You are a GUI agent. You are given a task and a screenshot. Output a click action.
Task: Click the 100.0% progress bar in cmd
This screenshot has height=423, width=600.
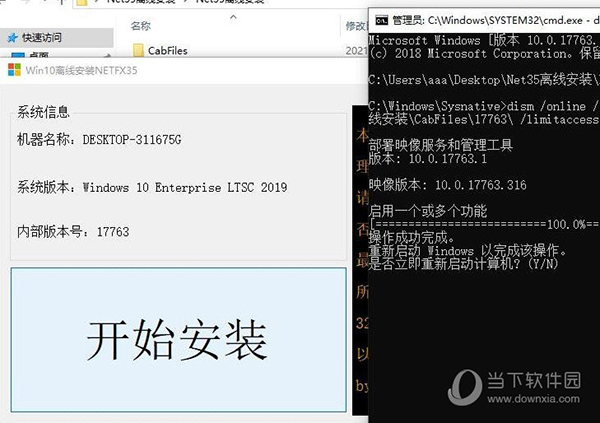(484, 224)
